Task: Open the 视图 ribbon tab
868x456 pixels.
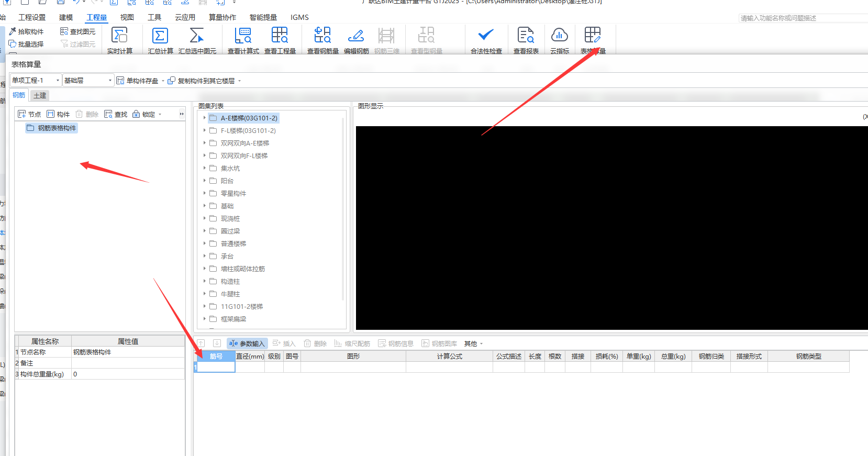Action: click(x=127, y=17)
